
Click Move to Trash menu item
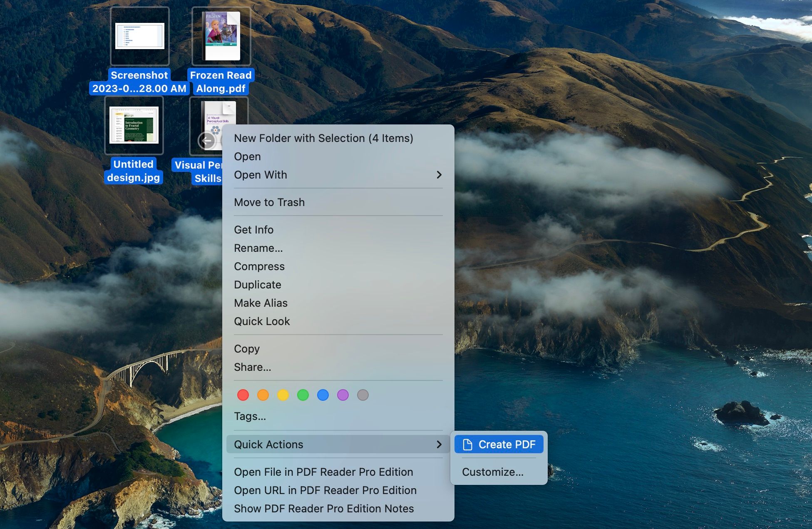(x=269, y=202)
